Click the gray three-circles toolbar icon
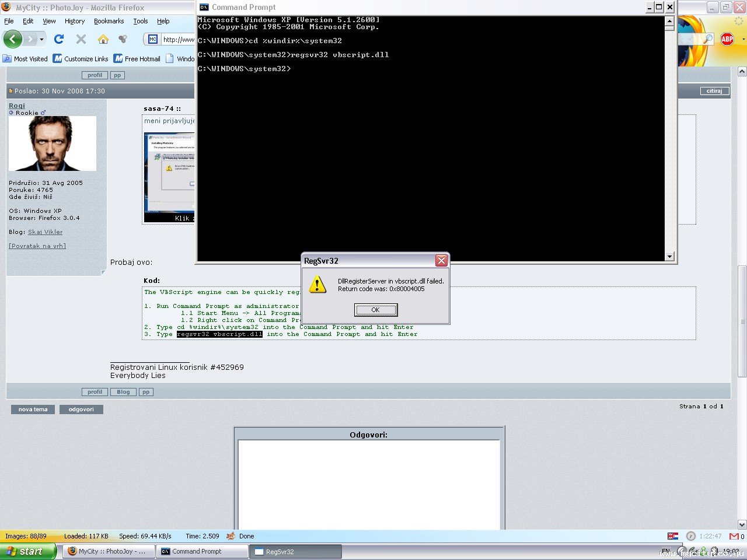This screenshot has height=560, width=747. 123,39
